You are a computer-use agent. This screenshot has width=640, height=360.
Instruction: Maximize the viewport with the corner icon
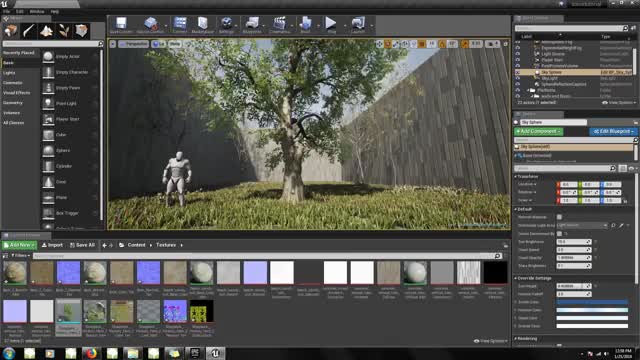pyautogui.click(x=505, y=44)
